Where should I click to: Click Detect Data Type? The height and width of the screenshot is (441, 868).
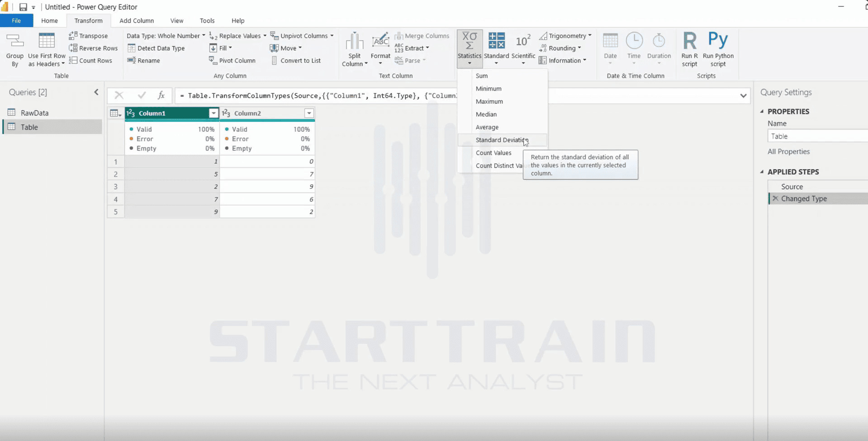(x=156, y=48)
